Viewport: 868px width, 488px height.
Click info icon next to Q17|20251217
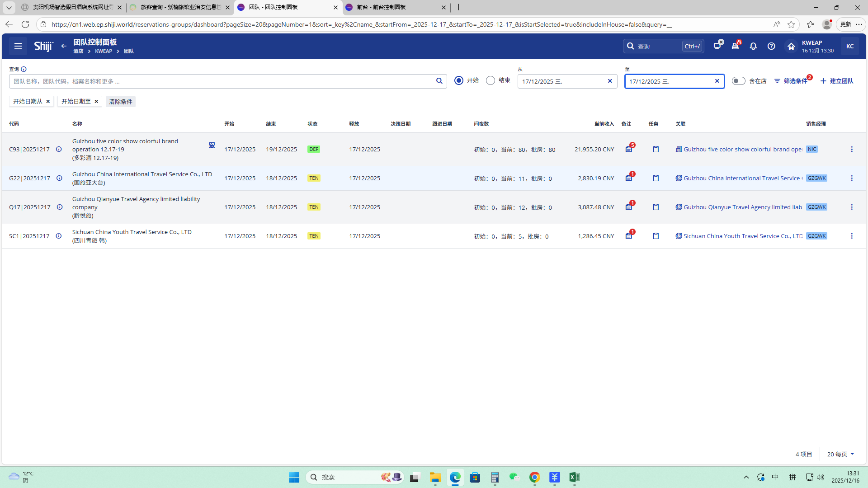pos(59,207)
